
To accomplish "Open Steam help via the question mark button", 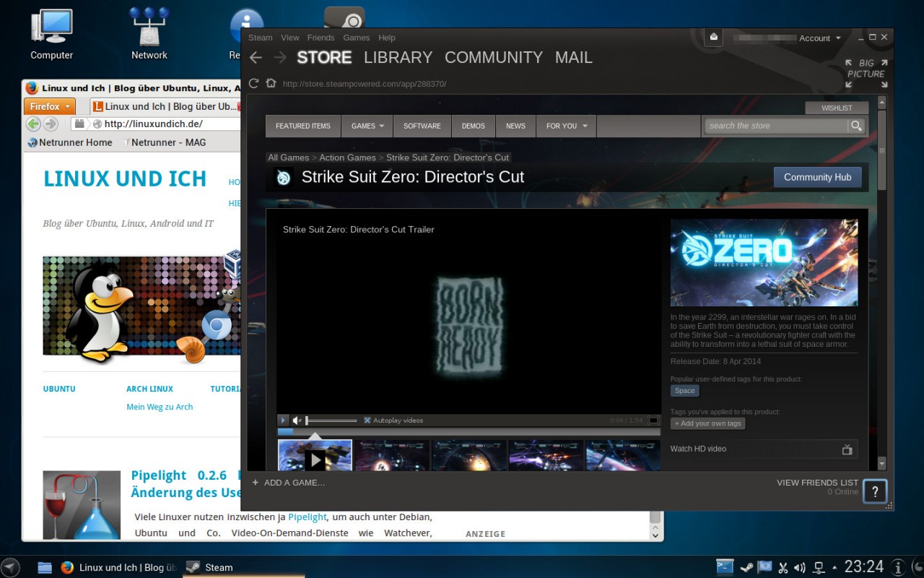I will pyautogui.click(x=875, y=491).
